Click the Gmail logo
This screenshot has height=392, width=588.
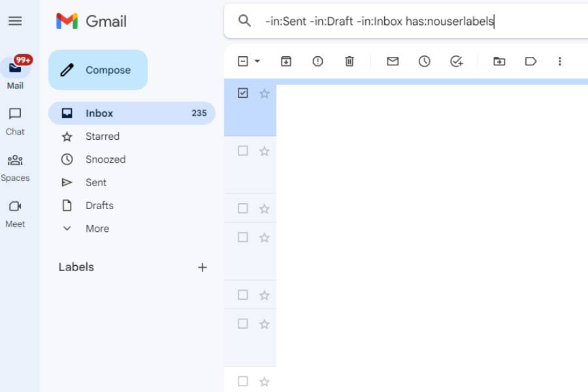(91, 21)
